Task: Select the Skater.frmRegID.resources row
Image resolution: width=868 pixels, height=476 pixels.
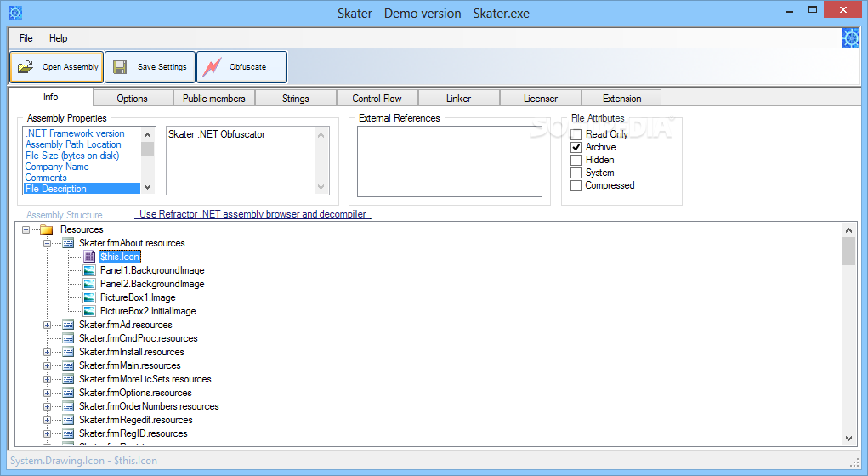Action: 133,433
